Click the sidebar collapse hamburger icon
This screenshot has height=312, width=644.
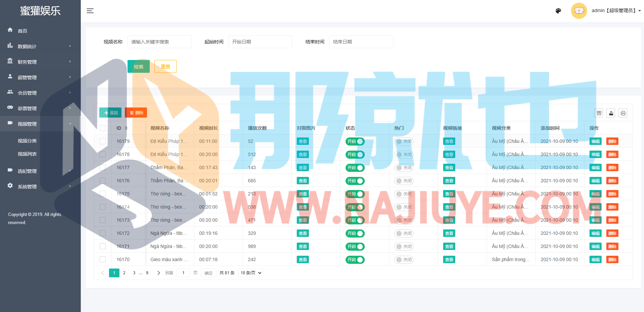point(90,11)
